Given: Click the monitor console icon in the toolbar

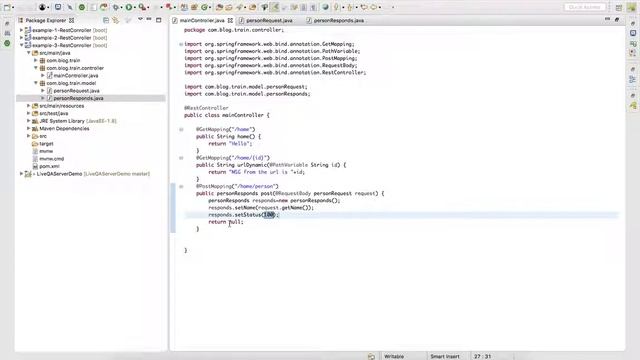Looking at the screenshot, I should point(58,7).
